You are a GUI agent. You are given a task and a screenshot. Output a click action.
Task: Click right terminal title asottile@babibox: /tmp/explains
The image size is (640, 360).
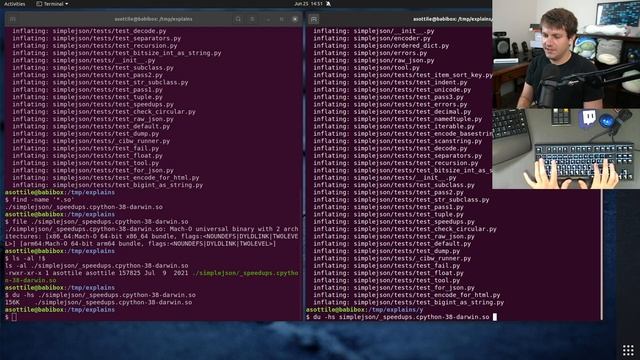coord(452,19)
